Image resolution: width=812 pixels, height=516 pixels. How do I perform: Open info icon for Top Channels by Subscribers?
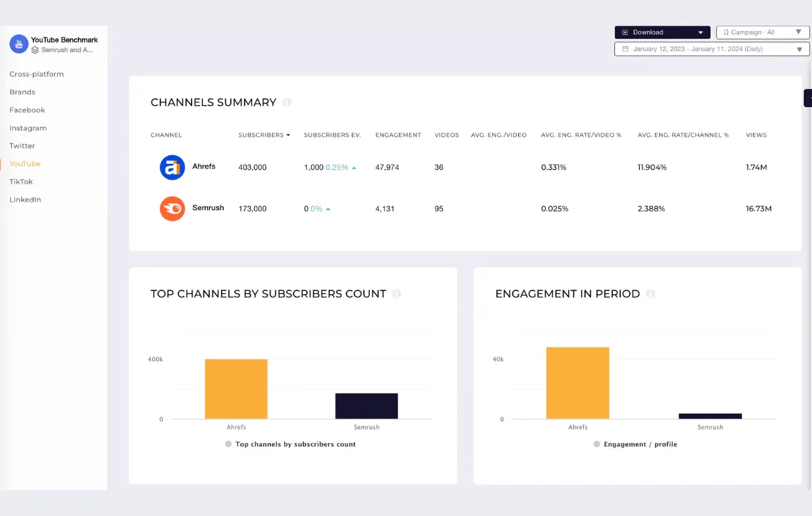[397, 293]
